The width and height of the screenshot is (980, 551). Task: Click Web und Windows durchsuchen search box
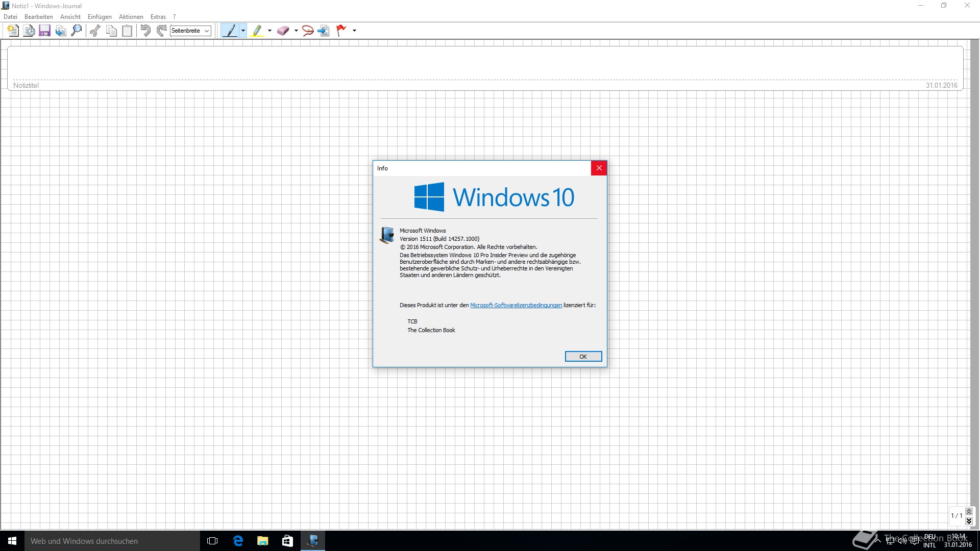[112, 541]
